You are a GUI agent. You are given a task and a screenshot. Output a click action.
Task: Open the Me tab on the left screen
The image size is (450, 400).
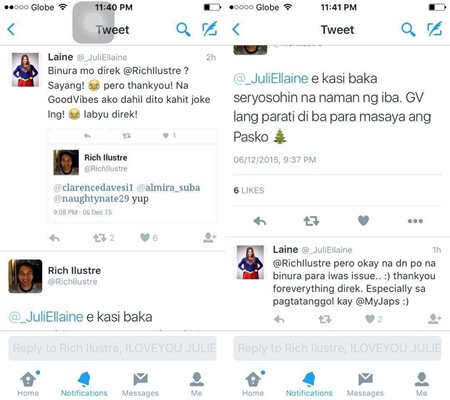click(197, 384)
